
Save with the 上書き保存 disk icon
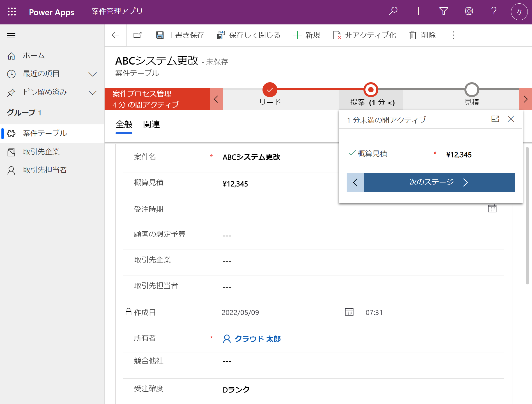click(x=160, y=35)
